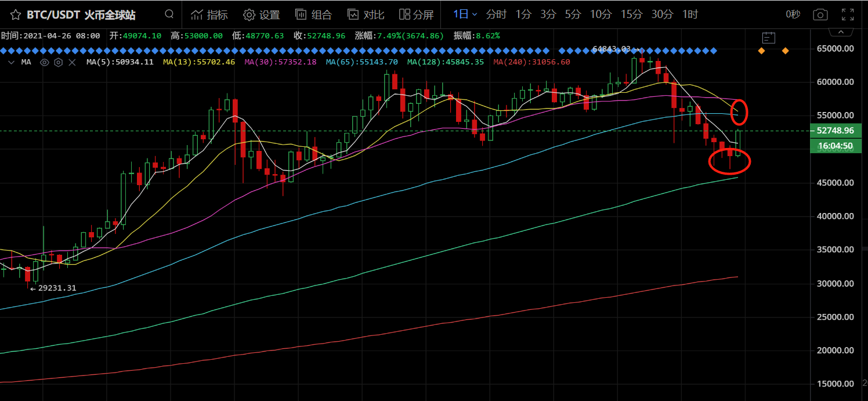Collapse the MA indicator legend chevron
868x401 pixels.
(x=10, y=62)
